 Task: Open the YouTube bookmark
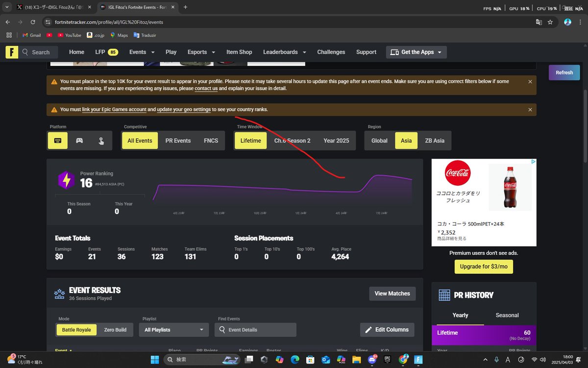[x=70, y=35]
